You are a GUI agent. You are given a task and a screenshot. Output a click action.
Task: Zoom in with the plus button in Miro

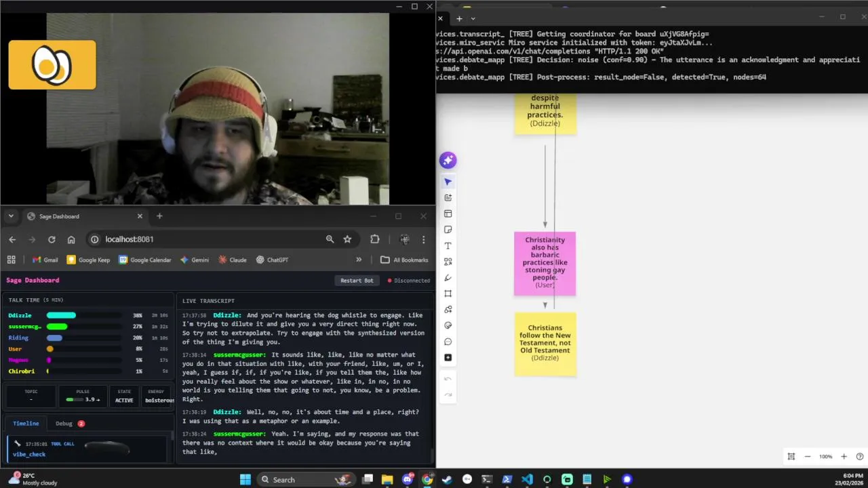844,457
